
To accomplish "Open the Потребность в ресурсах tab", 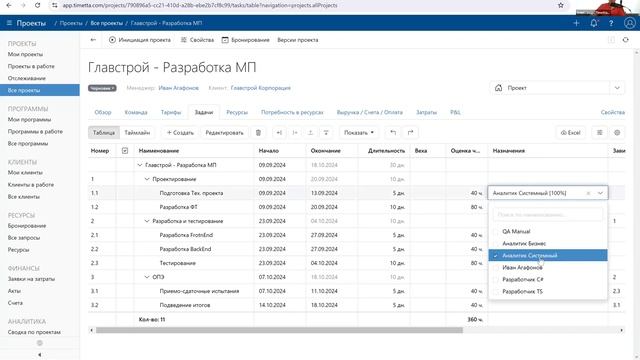I will [x=292, y=112].
